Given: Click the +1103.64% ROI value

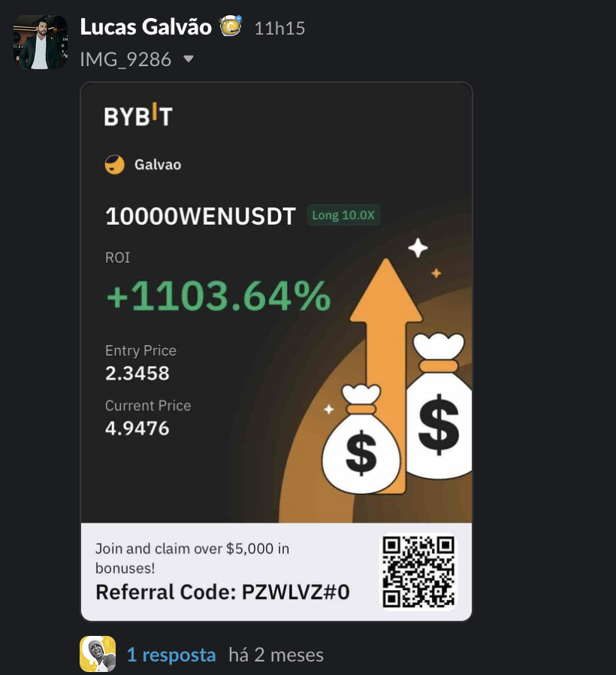Looking at the screenshot, I should [219, 295].
